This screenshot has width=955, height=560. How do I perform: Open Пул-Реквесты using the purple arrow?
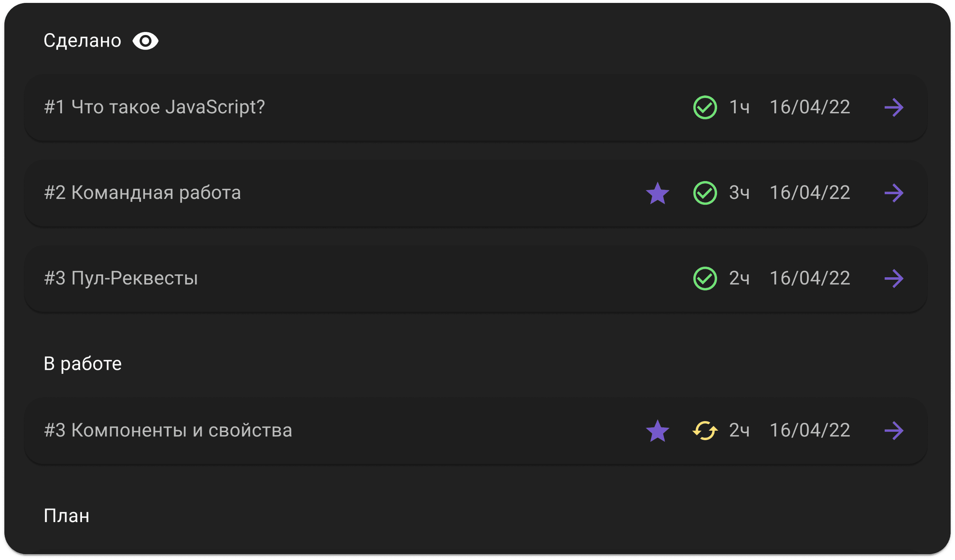894,279
